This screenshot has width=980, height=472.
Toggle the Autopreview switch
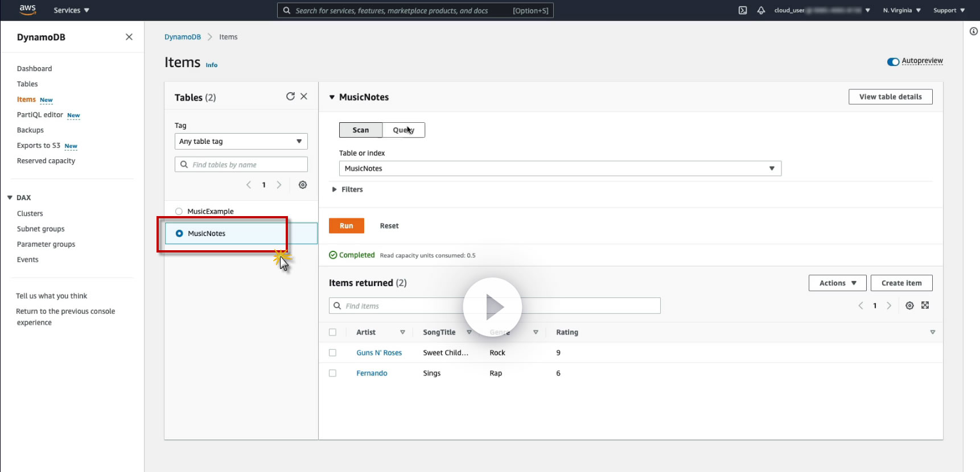pos(893,61)
